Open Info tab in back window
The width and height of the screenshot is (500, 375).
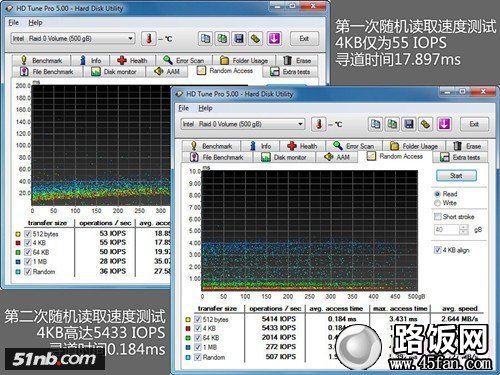pos(91,60)
